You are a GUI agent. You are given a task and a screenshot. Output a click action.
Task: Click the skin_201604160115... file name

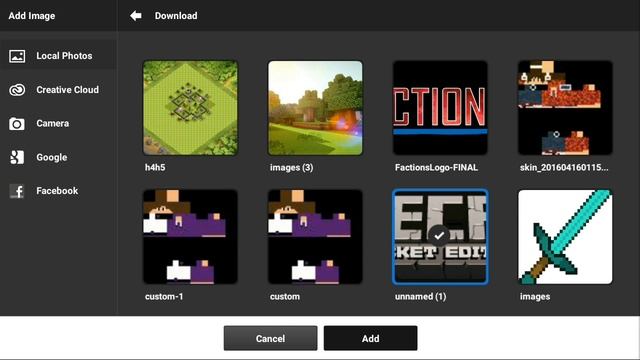pyautogui.click(x=564, y=167)
